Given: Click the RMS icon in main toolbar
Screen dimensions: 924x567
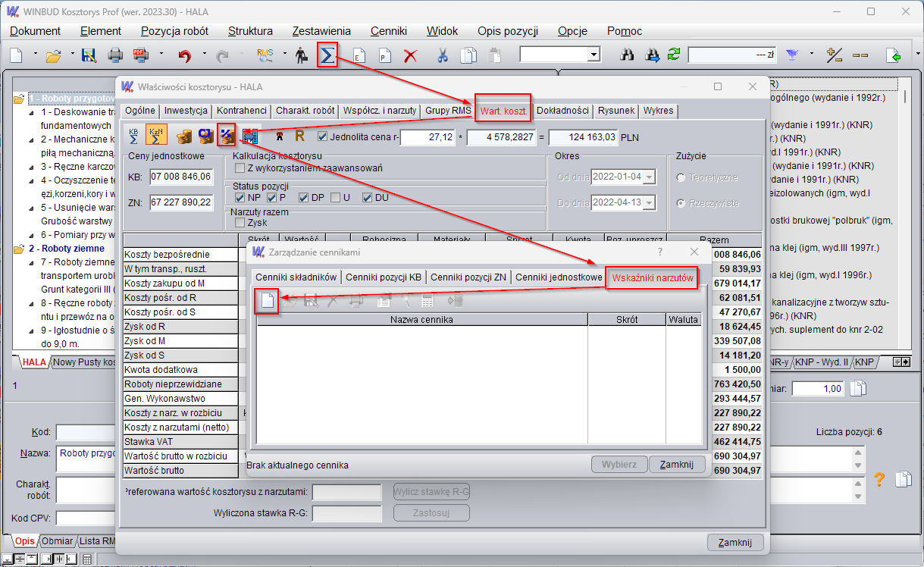Looking at the screenshot, I should (x=265, y=55).
